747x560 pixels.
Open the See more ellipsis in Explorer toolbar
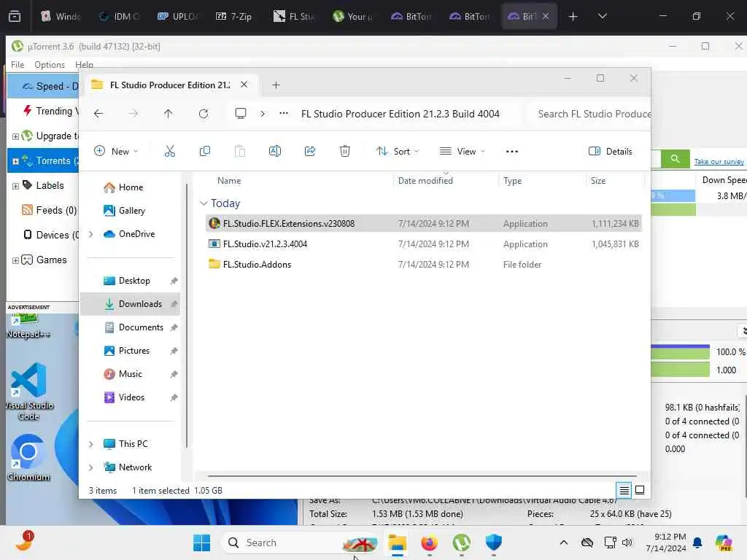click(511, 152)
